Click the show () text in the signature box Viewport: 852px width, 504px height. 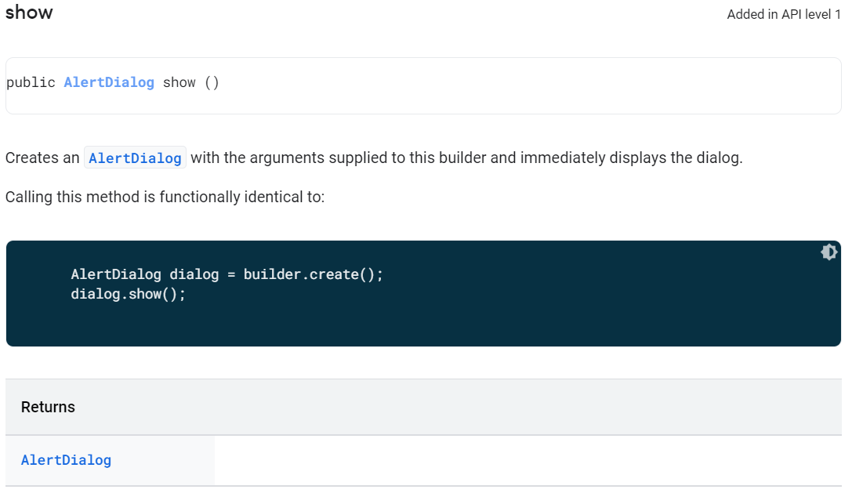tap(190, 82)
